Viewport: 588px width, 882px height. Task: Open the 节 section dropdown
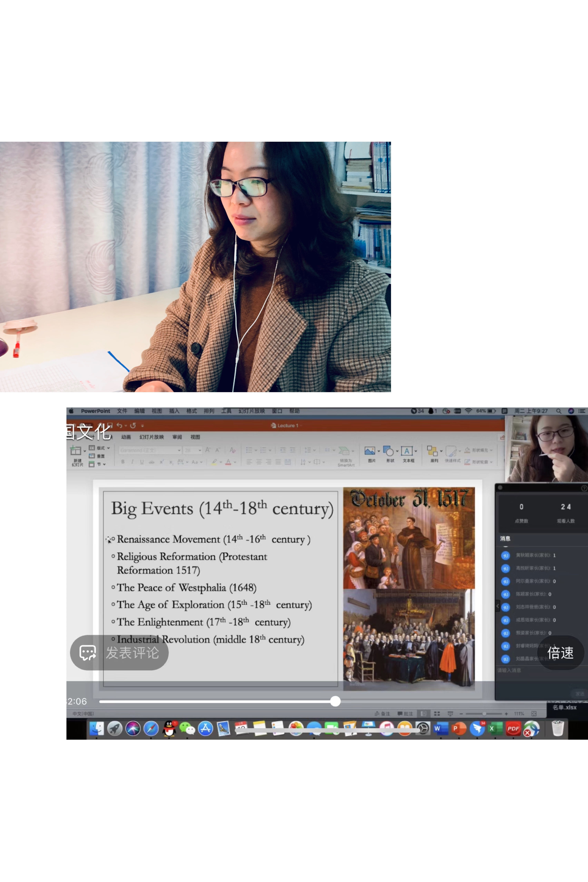[x=101, y=464]
